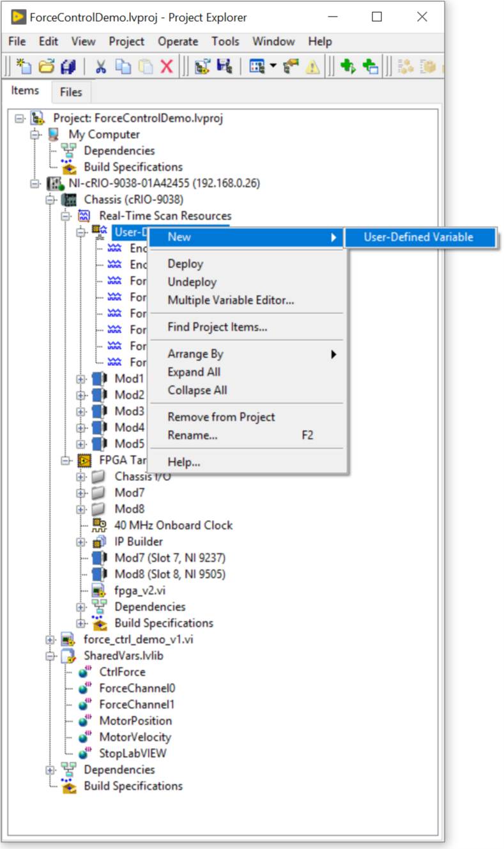Click the Filter Project View icon
Viewport: 504px width, 849px height.
tap(257, 66)
